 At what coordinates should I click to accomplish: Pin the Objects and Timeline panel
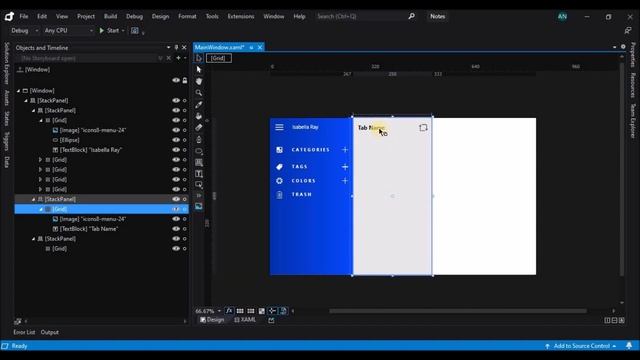176,47
